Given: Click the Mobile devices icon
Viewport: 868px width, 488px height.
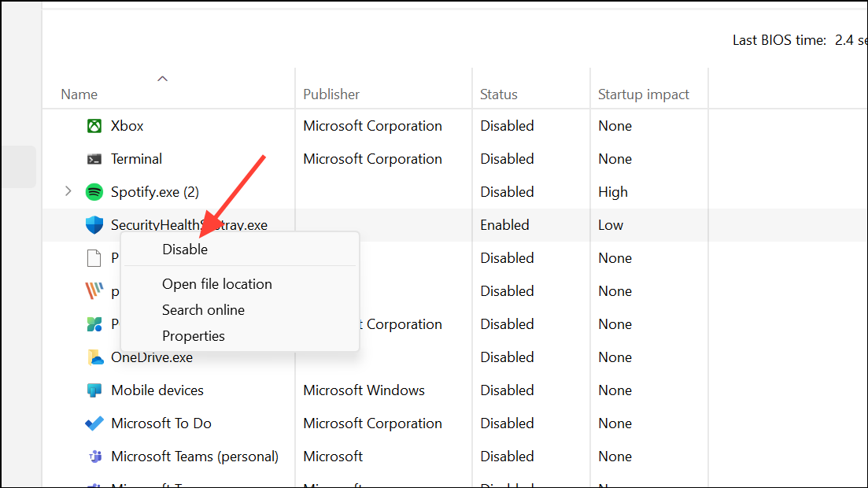Looking at the screenshot, I should [94, 390].
